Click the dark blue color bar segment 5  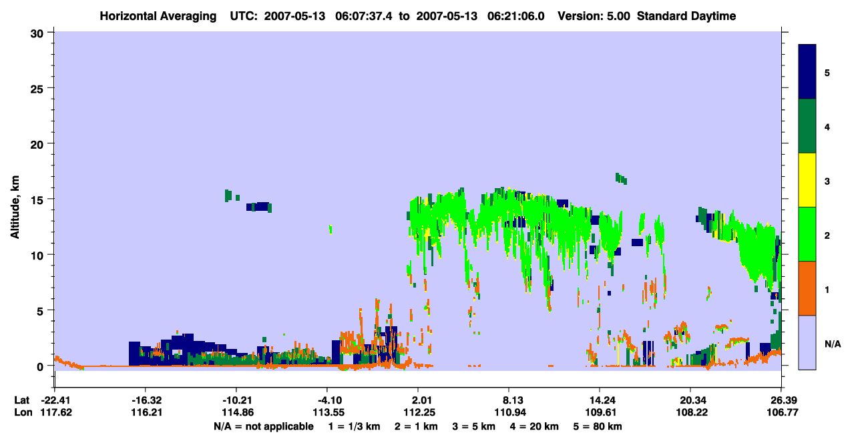[807, 72]
